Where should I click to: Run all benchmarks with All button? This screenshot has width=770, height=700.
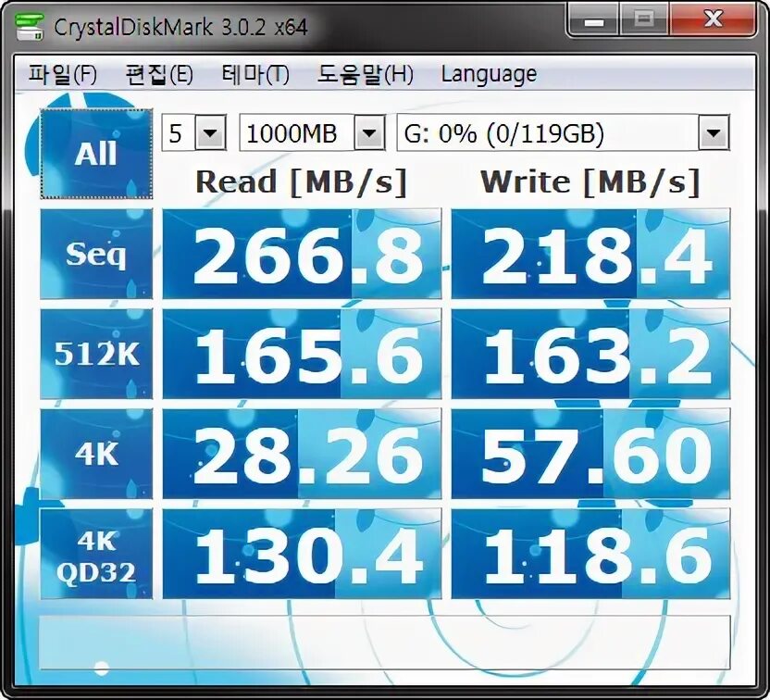tap(96, 154)
